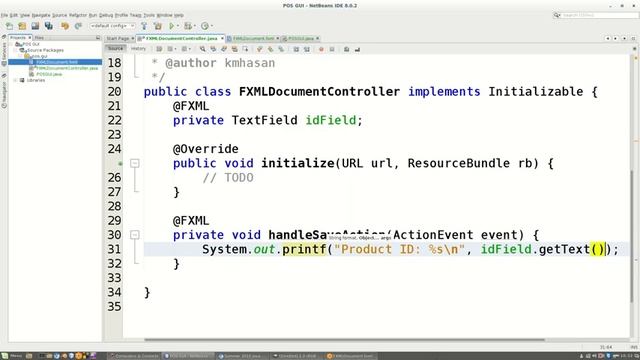The image size is (640, 360).
Task: Click the Open Project toolbar icon
Action: pos(35,26)
